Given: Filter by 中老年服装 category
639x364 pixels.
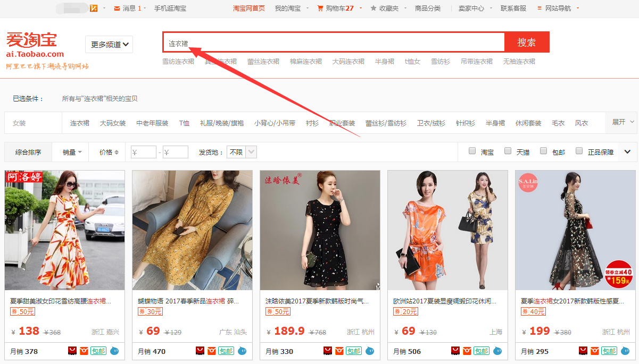Looking at the screenshot, I should pyautogui.click(x=152, y=123).
